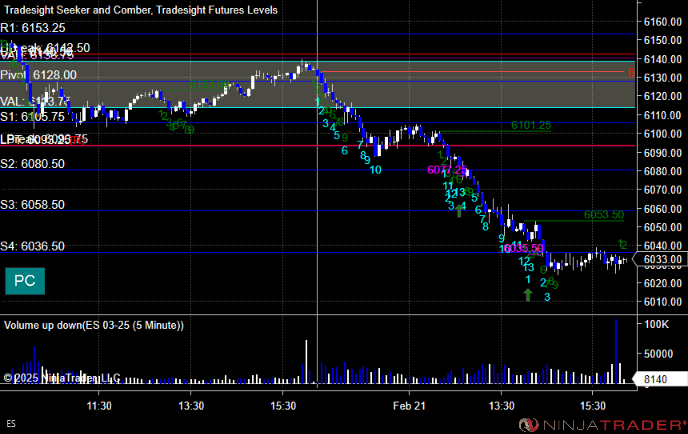Click the 11:30 time axis label
The width and height of the screenshot is (688, 434).
point(99,406)
